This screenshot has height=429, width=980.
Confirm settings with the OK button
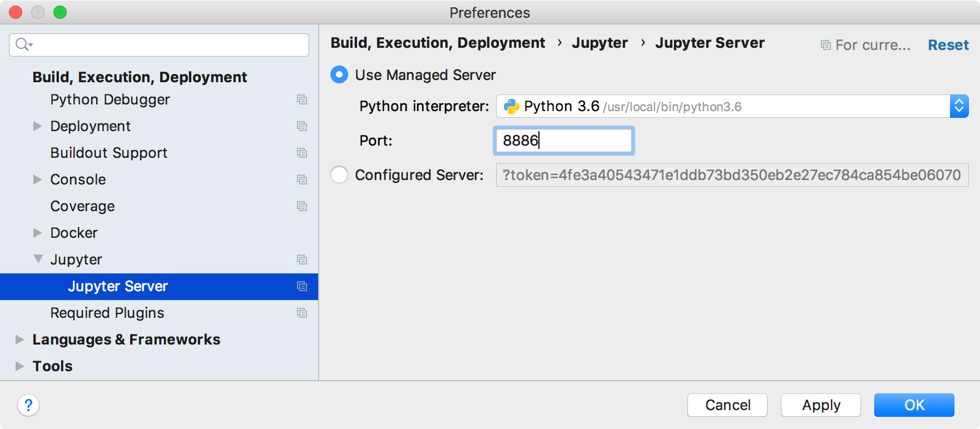914,405
